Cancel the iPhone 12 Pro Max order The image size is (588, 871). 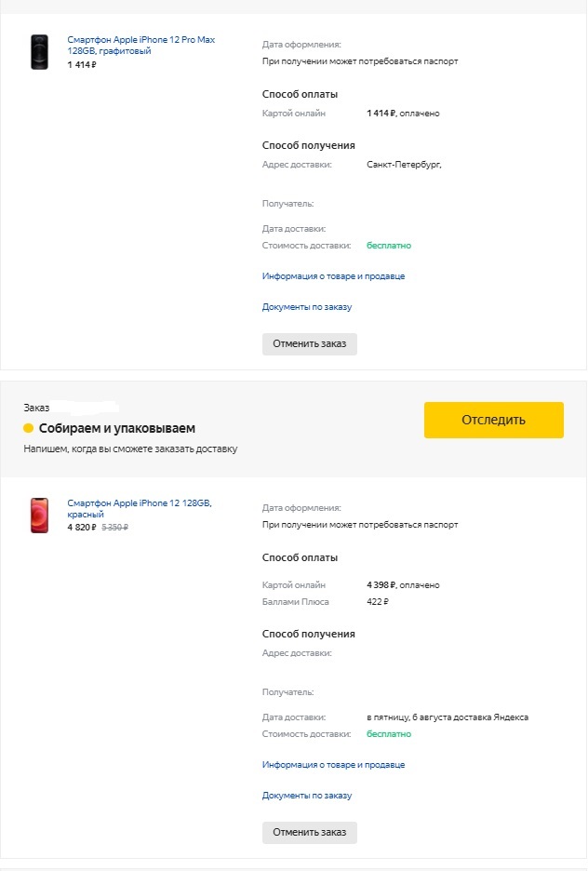click(310, 344)
